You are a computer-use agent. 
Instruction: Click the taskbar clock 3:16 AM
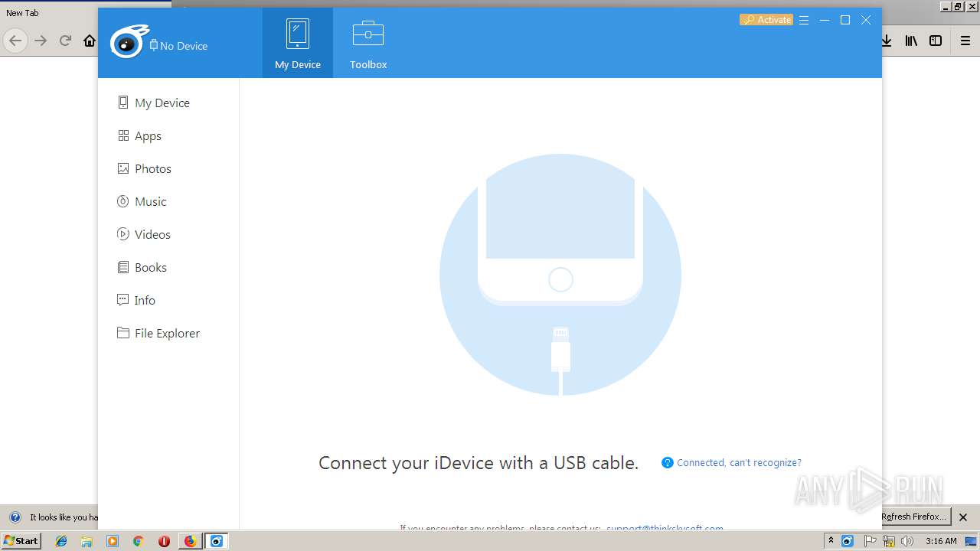pyautogui.click(x=941, y=541)
